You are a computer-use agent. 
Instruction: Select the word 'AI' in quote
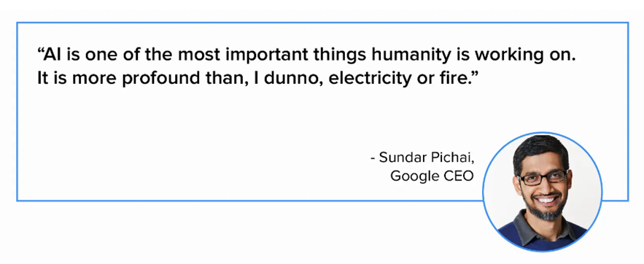(x=53, y=55)
